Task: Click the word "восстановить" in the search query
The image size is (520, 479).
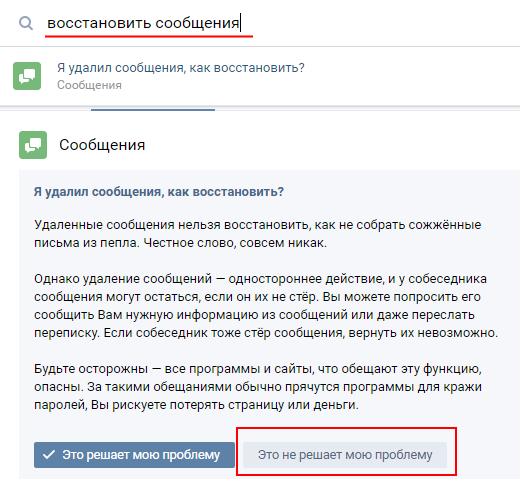Action: click(x=99, y=23)
